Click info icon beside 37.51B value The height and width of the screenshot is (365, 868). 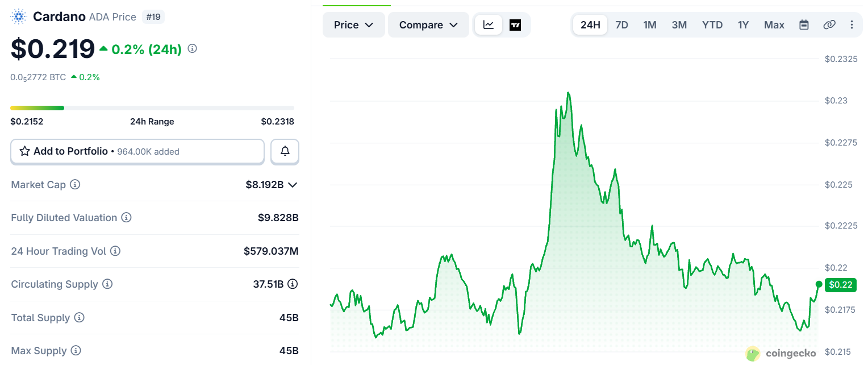[x=293, y=284]
